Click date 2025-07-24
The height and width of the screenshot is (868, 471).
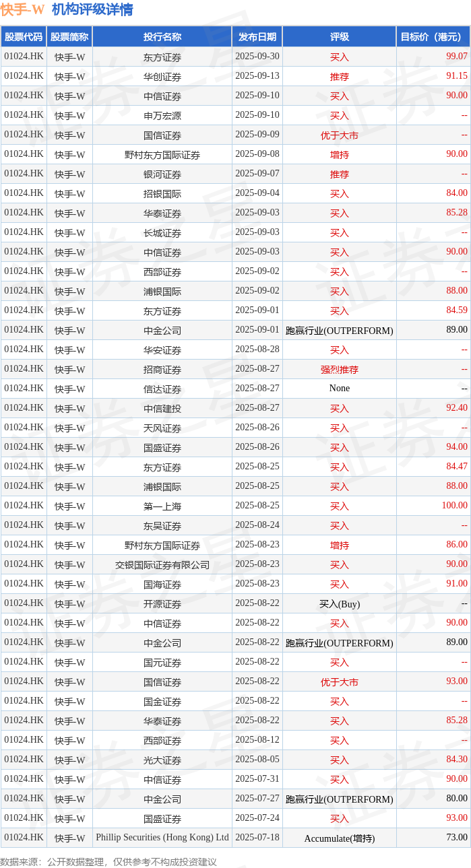(257, 818)
